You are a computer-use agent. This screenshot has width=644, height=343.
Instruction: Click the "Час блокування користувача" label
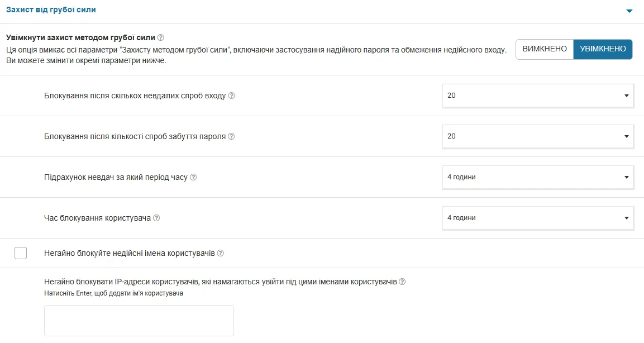click(97, 218)
